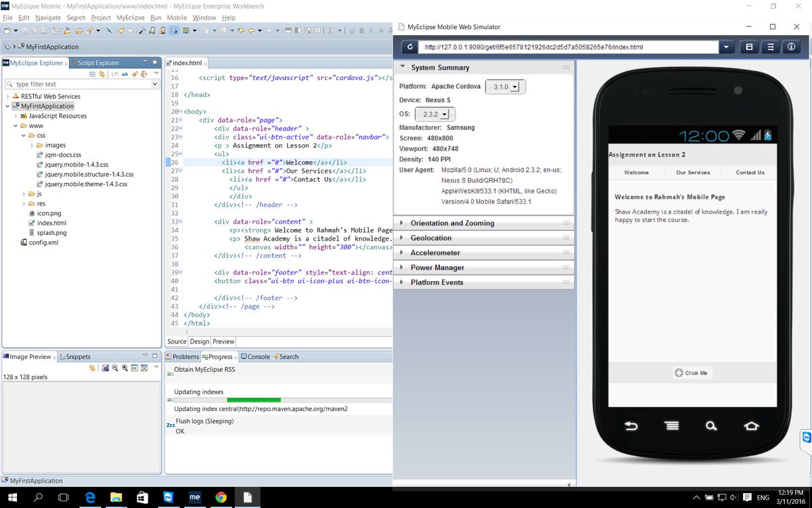Click the Updating indexes progress bar
Screen dimensions: 812x508
point(282,400)
